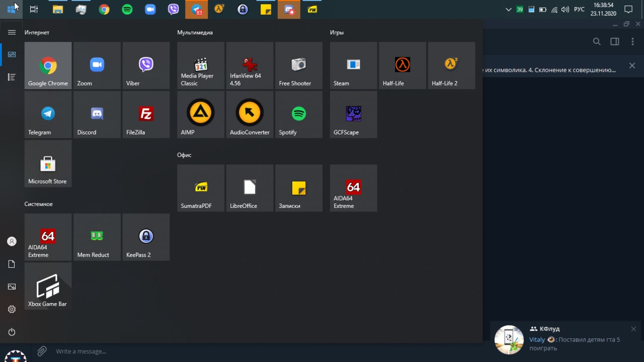Open the KeePass icon on the taskbar
Image resolution: width=644 pixels, height=362 pixels.
point(243,9)
